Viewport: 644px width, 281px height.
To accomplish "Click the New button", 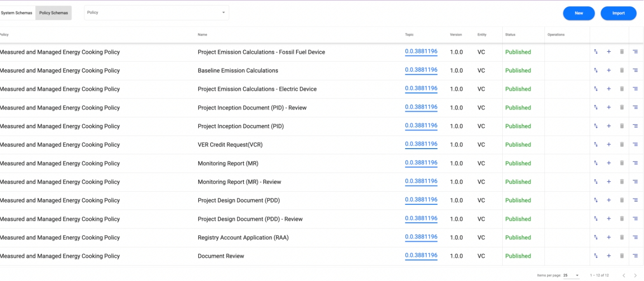I will click(579, 13).
